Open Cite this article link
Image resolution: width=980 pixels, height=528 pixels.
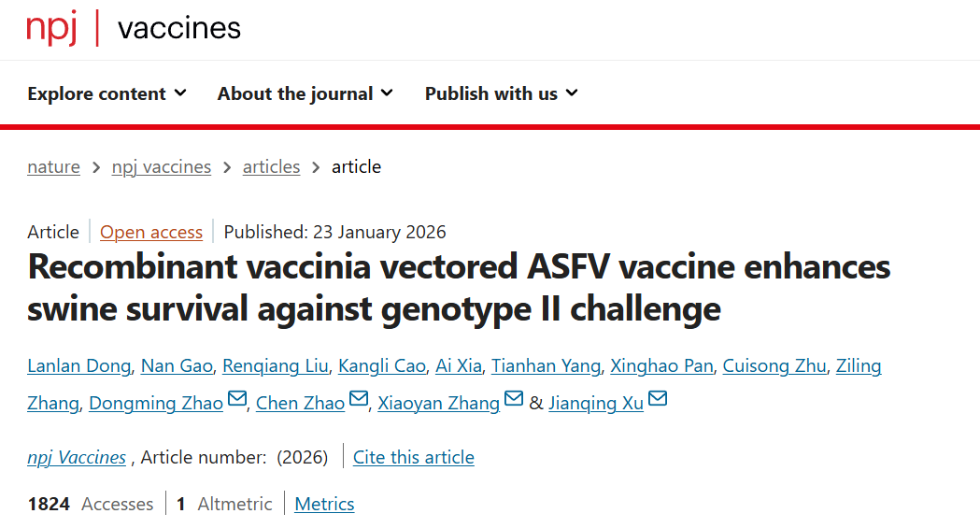(x=414, y=457)
